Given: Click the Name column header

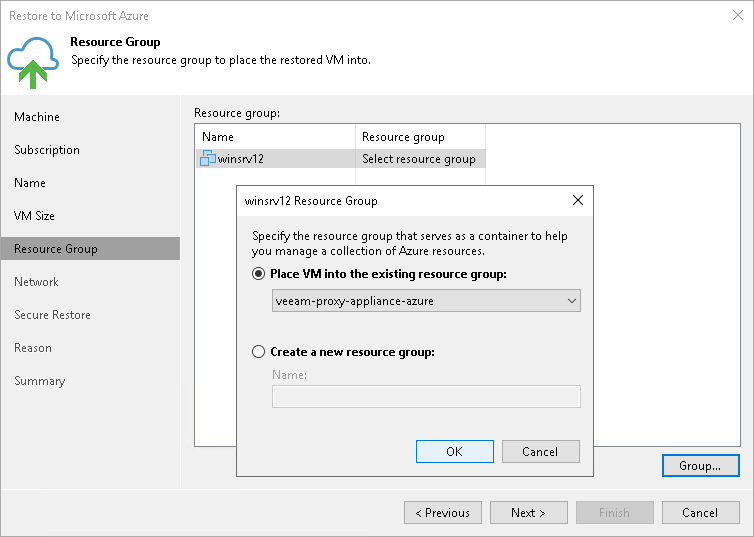Looking at the screenshot, I should pos(276,137).
